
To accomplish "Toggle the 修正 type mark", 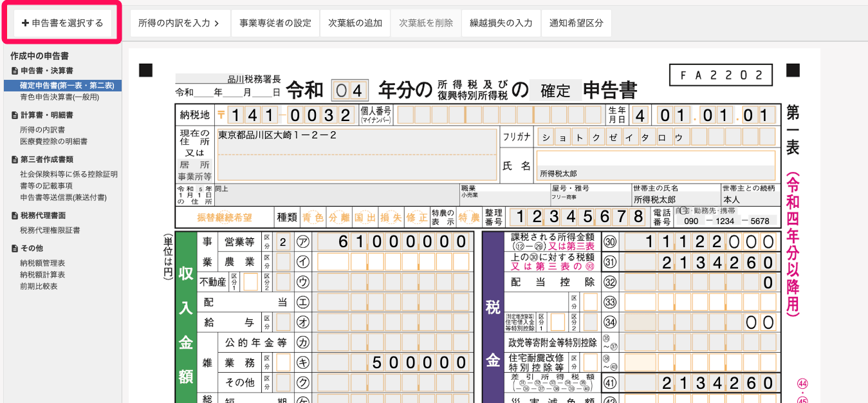I will [x=417, y=218].
